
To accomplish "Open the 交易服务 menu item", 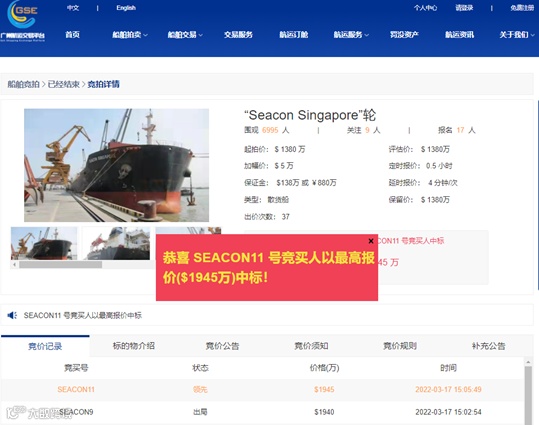I will pos(238,35).
